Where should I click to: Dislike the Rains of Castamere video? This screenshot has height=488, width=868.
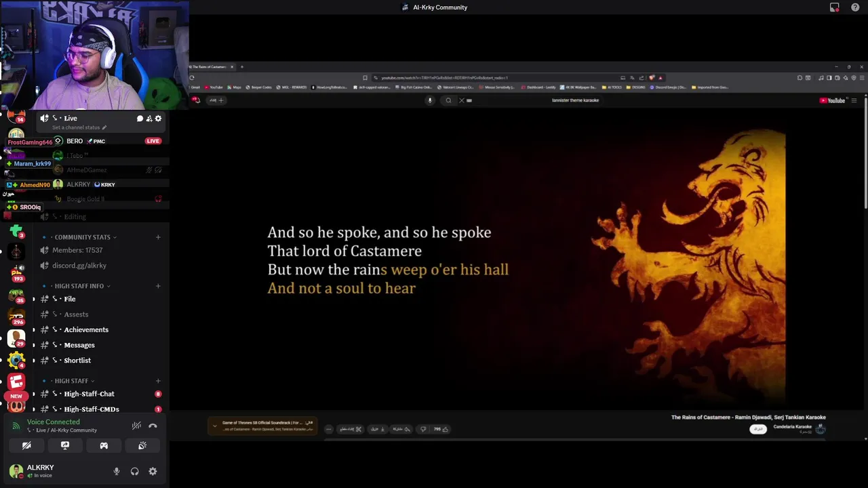(x=423, y=429)
